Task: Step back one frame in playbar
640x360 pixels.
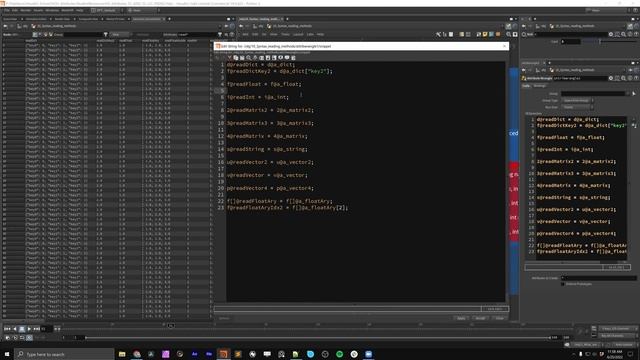Action: pyautogui.click(x=15, y=329)
